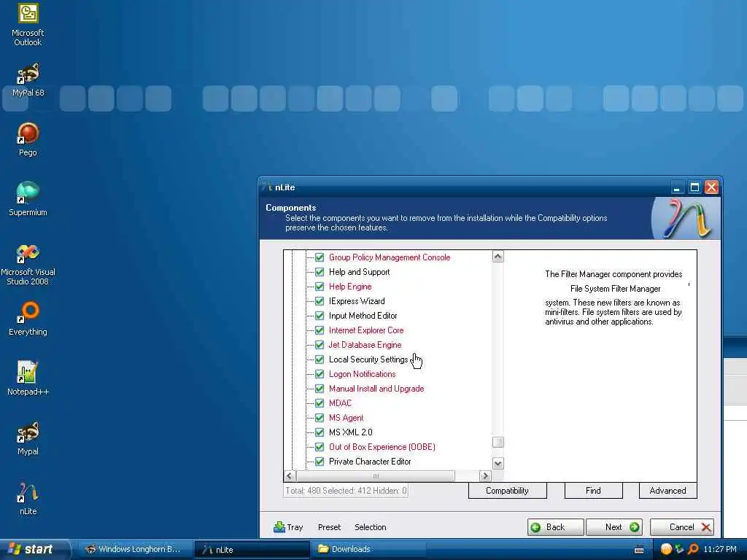Toggle the Local Security Settings checkbox
The height and width of the screenshot is (560, 747).
pos(320,359)
